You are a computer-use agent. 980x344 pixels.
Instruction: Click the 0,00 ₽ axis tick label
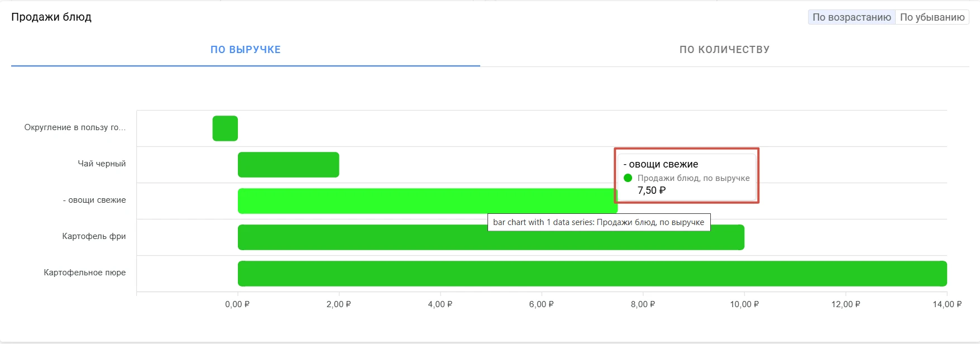coord(237,304)
